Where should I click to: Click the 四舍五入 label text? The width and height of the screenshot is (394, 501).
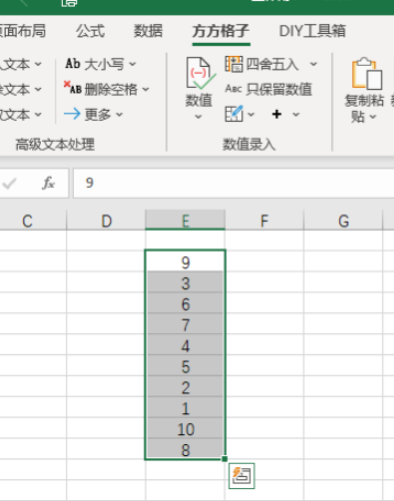[272, 64]
